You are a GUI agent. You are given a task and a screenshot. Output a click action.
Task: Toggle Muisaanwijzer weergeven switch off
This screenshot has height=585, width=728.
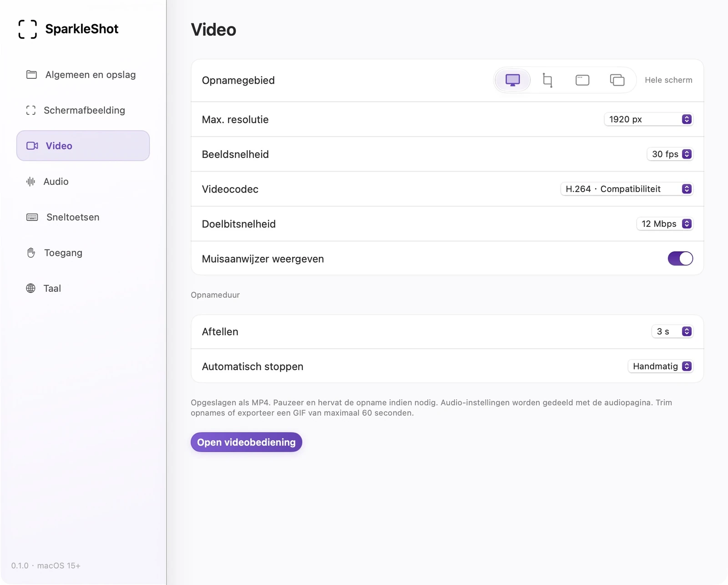pyautogui.click(x=680, y=259)
